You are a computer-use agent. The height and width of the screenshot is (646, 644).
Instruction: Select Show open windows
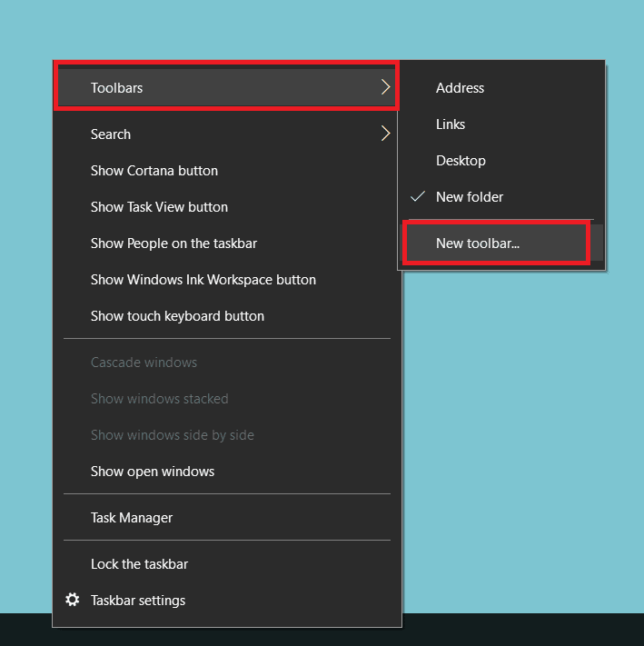(x=225, y=471)
